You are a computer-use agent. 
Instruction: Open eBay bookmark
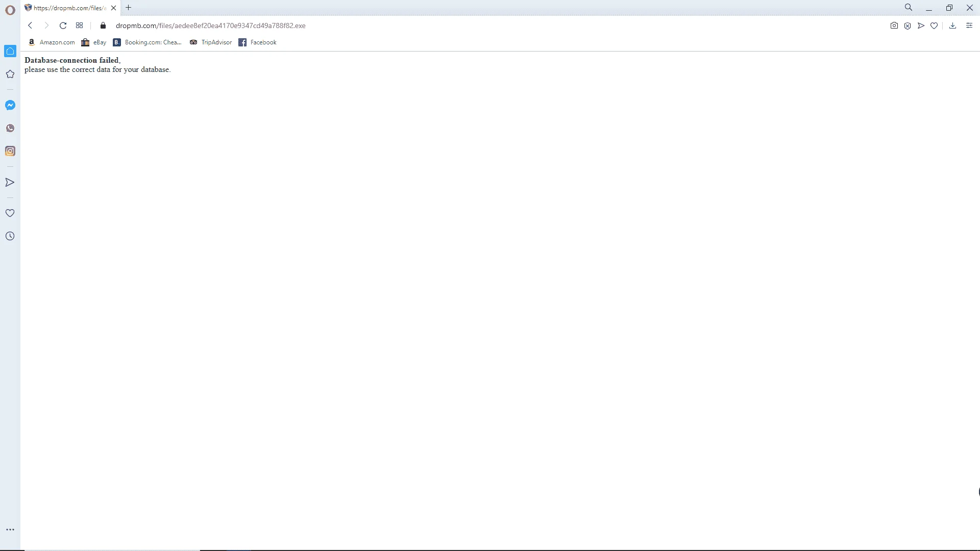[94, 42]
